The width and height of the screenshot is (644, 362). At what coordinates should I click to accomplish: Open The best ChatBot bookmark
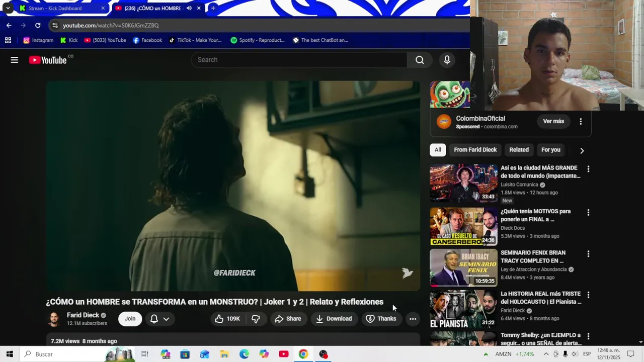[320, 40]
